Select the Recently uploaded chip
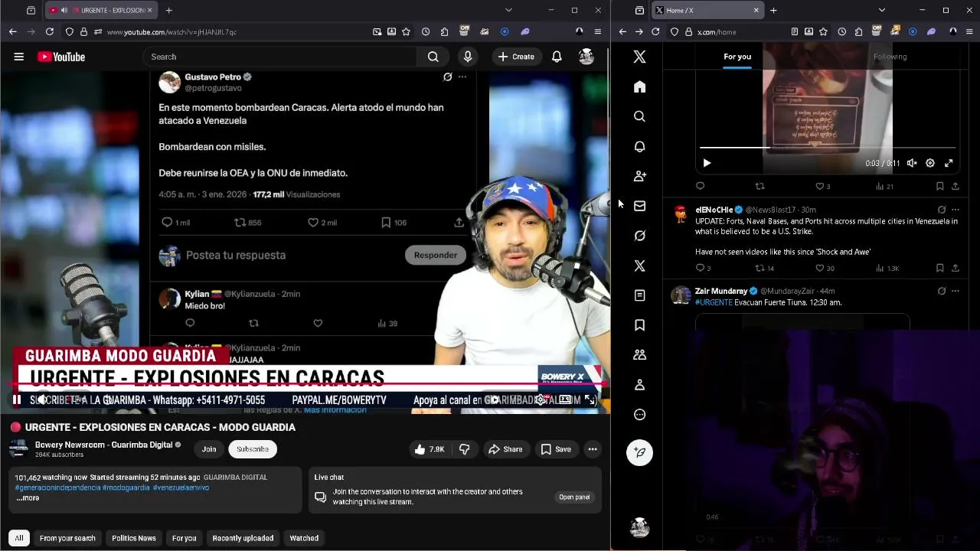Screen dimensions: 980x551 243,538
